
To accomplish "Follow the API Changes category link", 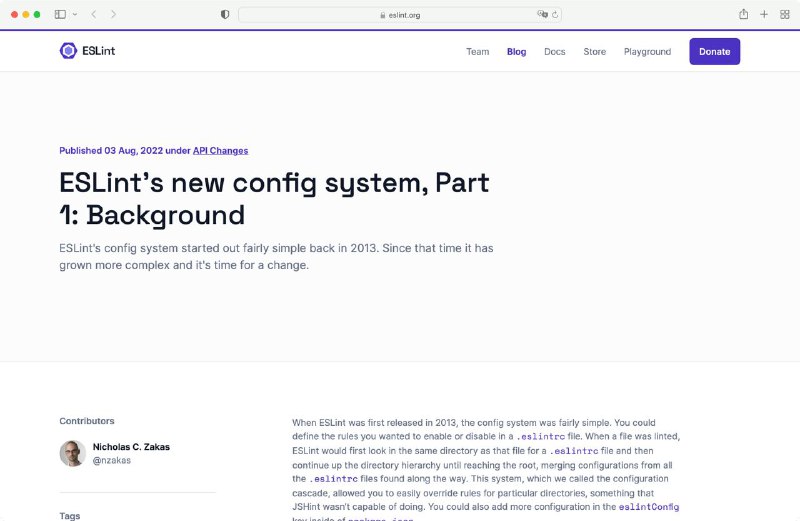I will [x=220, y=151].
